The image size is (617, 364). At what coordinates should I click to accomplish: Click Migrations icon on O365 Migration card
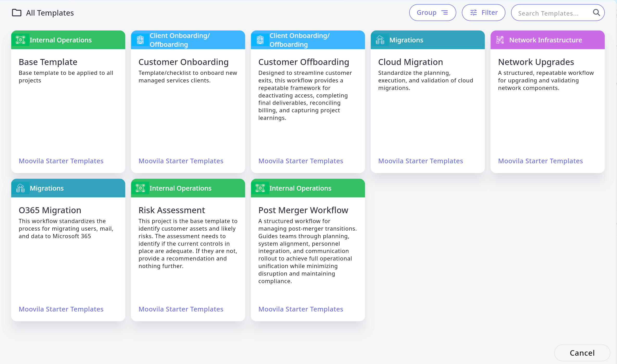[20, 188]
